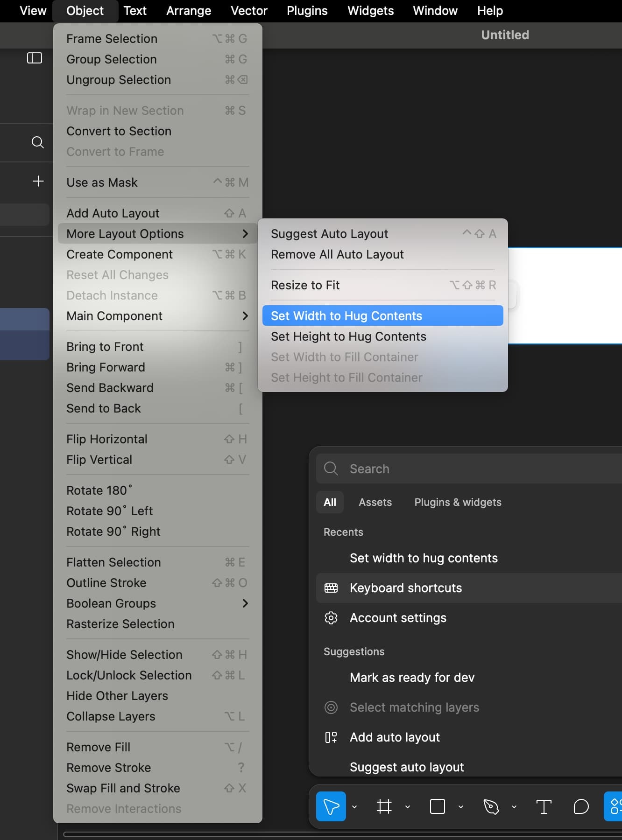Click magnifier icon in quick actions search

[331, 469]
